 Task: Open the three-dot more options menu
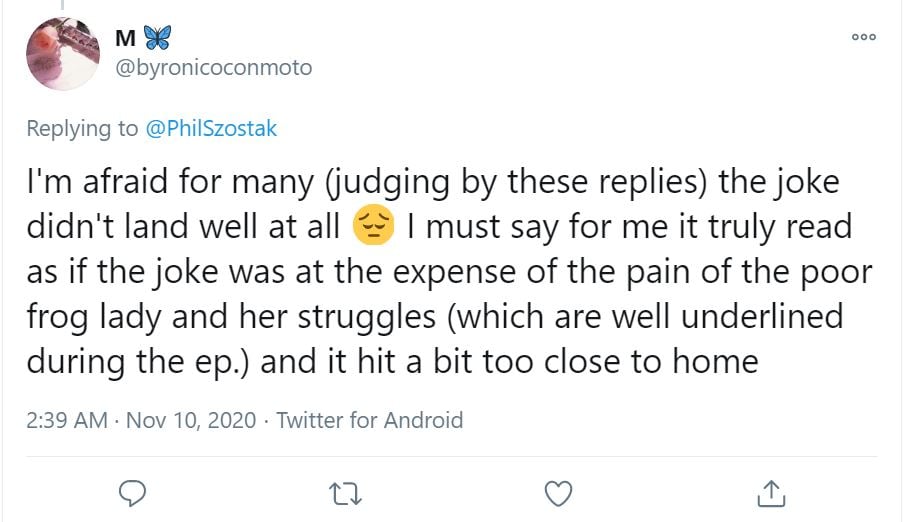[x=864, y=37]
